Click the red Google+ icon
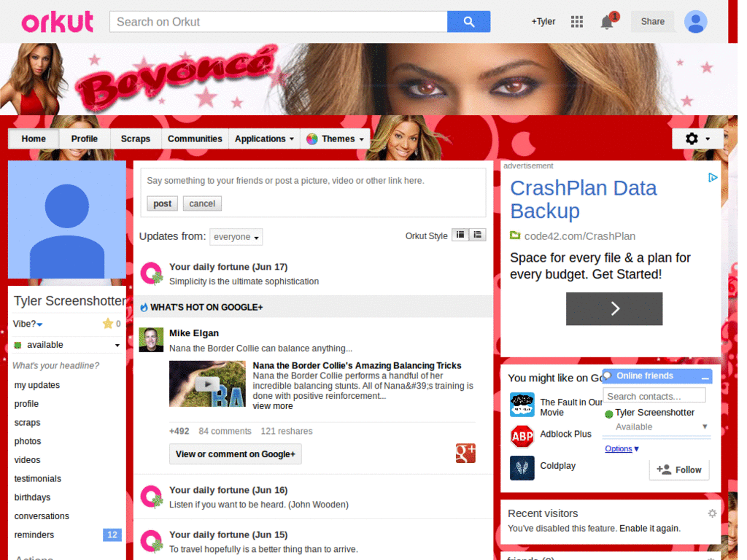 click(465, 453)
